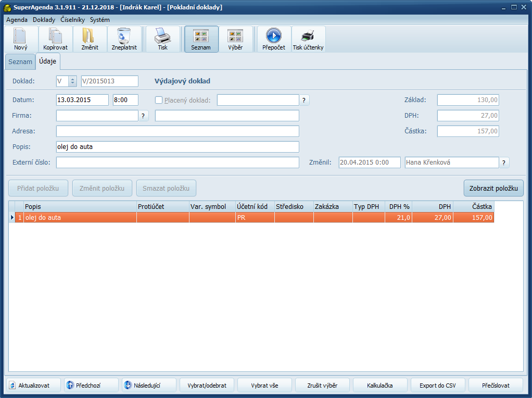This screenshot has height=398, width=532.
Task: Click the Firma code input field
Action: point(97,116)
